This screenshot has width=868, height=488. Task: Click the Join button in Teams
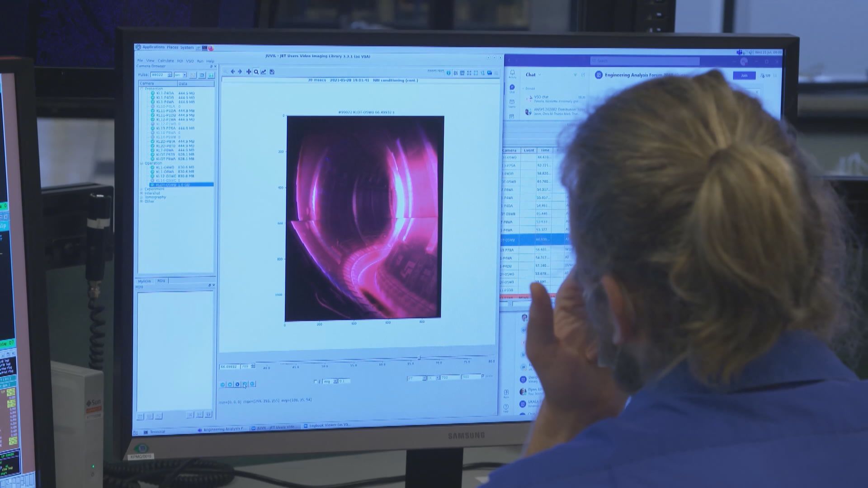744,75
